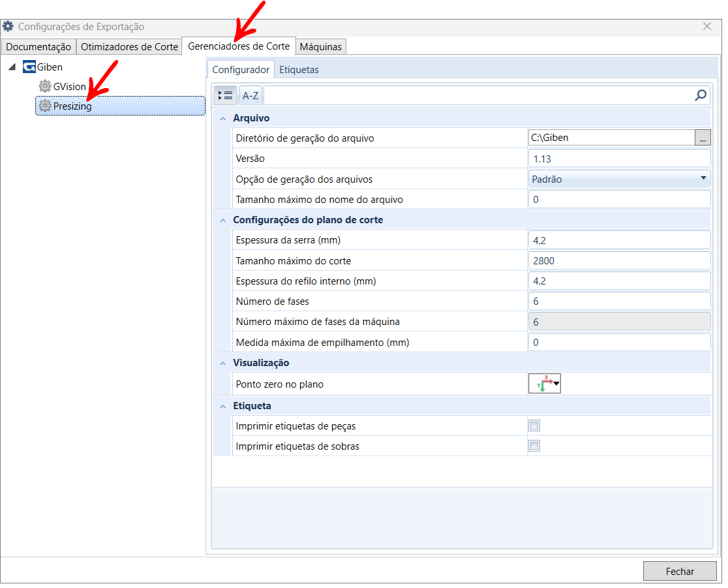Edit the directory path field C:\Giben
Screen dimensions: 728x588
click(611, 138)
